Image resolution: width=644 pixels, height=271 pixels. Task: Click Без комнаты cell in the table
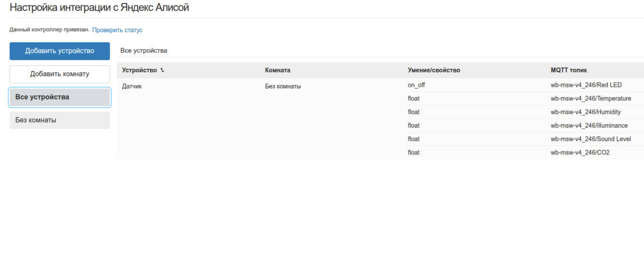283,86
